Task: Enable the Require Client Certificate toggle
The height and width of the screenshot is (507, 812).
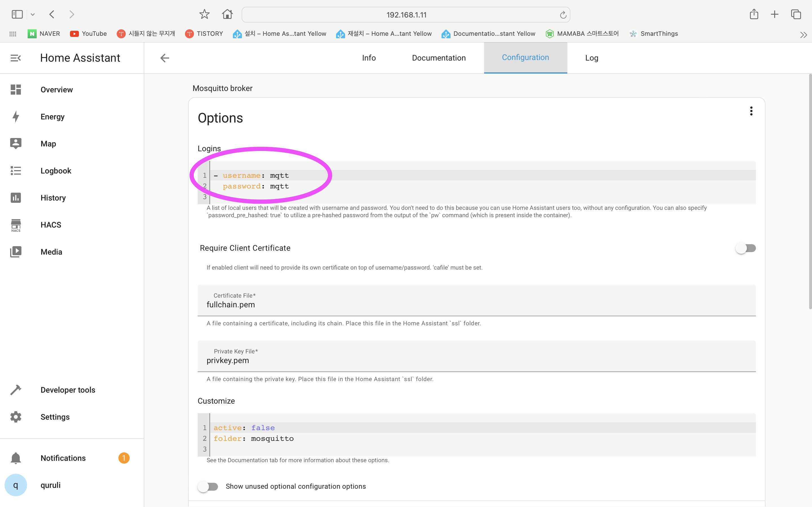Action: click(x=745, y=248)
